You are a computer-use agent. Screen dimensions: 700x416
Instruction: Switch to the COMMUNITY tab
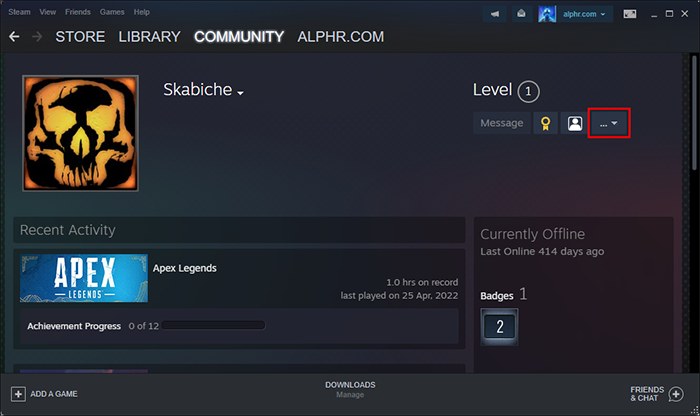239,37
